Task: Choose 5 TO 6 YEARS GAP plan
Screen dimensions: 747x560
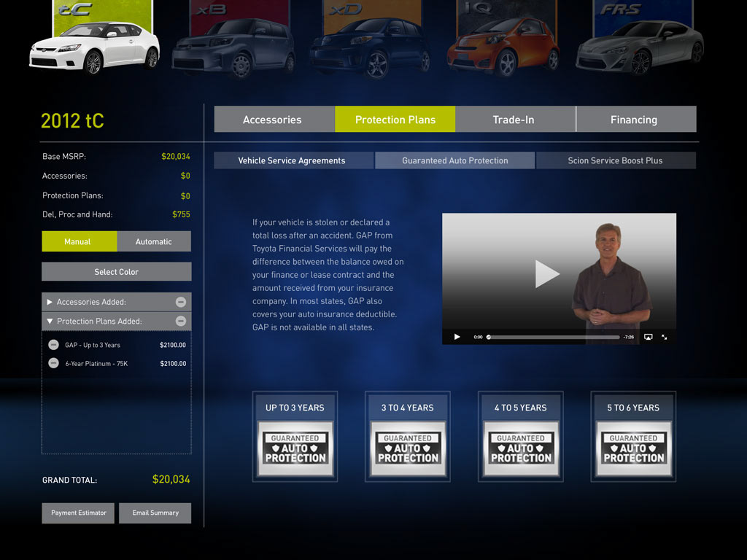Action: pyautogui.click(x=634, y=437)
